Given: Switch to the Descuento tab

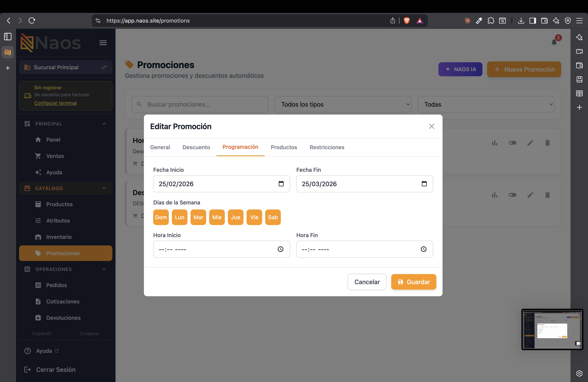Looking at the screenshot, I should point(196,147).
